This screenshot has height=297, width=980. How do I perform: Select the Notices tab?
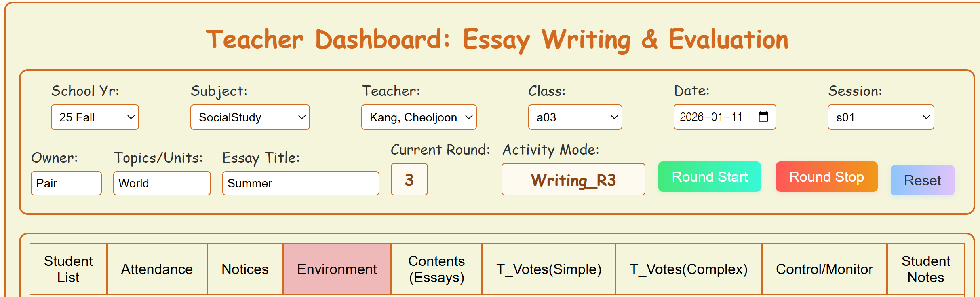[x=245, y=269]
